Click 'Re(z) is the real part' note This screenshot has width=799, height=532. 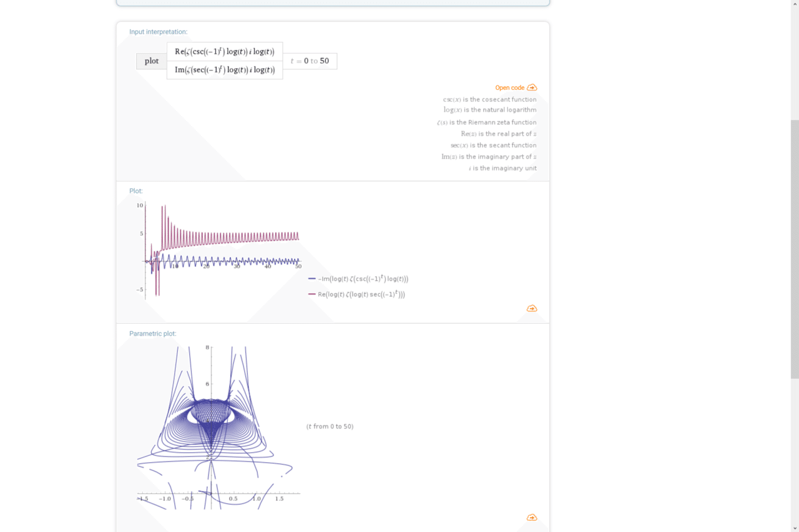(x=499, y=134)
